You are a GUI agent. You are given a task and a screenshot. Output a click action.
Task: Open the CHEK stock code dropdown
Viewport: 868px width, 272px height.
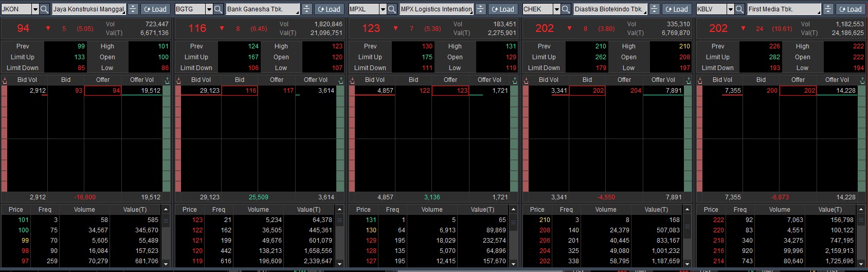click(x=556, y=9)
